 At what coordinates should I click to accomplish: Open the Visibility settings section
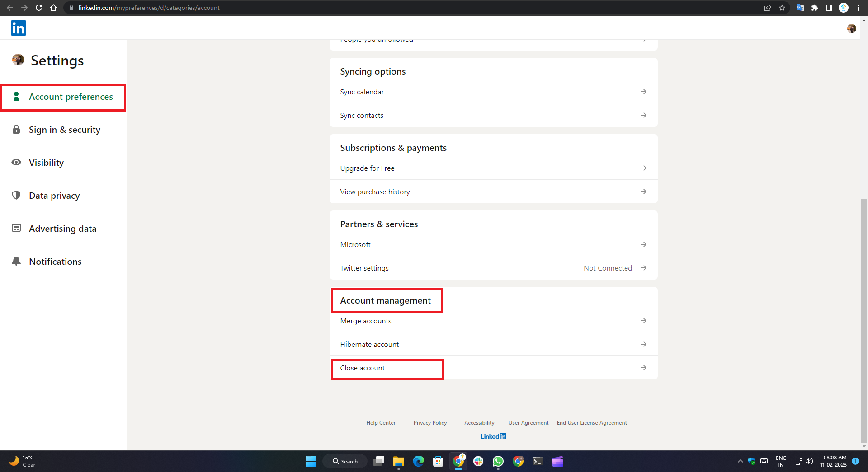[46, 163]
